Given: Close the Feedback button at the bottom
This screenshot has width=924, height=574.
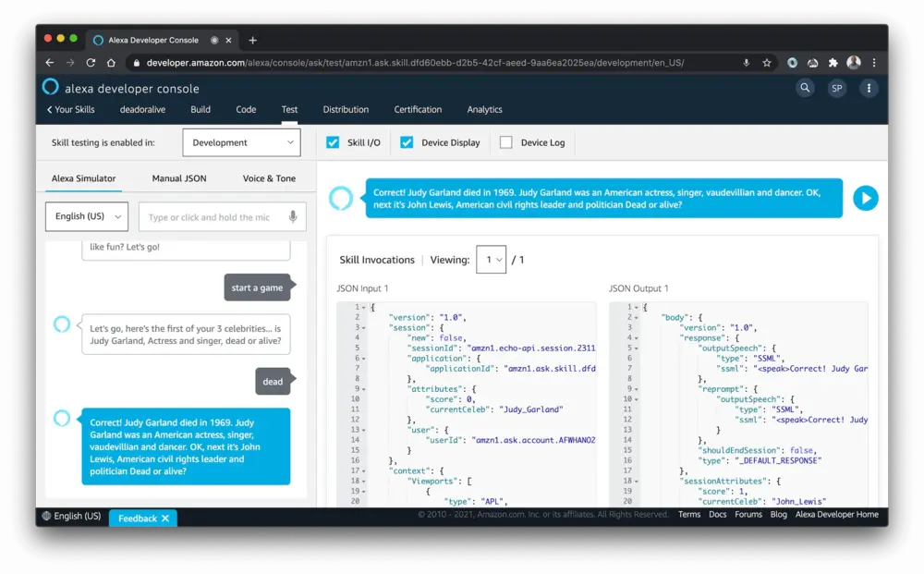Looking at the screenshot, I should [165, 519].
